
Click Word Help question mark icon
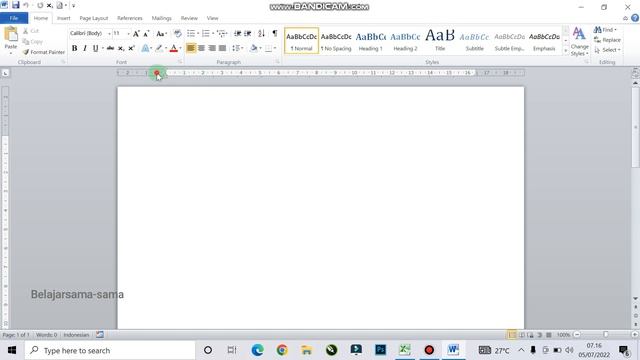[x=635, y=18]
